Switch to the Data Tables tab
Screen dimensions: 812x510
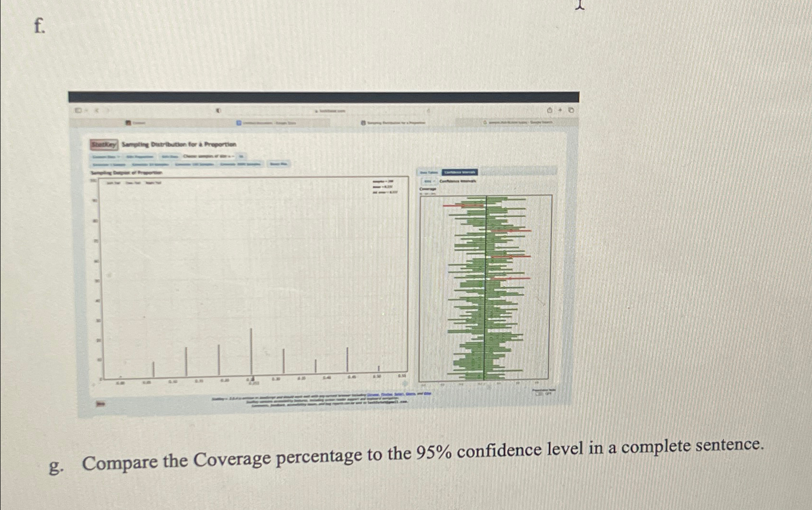[x=429, y=172]
